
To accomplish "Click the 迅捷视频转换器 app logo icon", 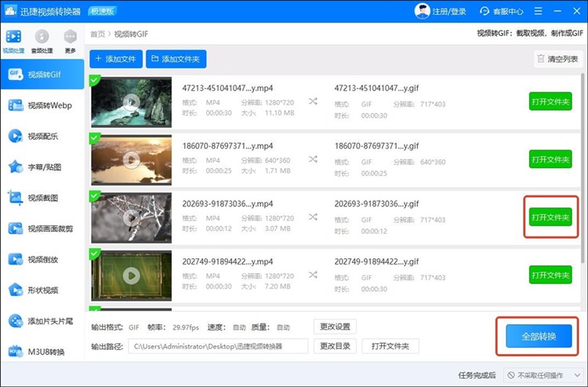I will (x=9, y=11).
